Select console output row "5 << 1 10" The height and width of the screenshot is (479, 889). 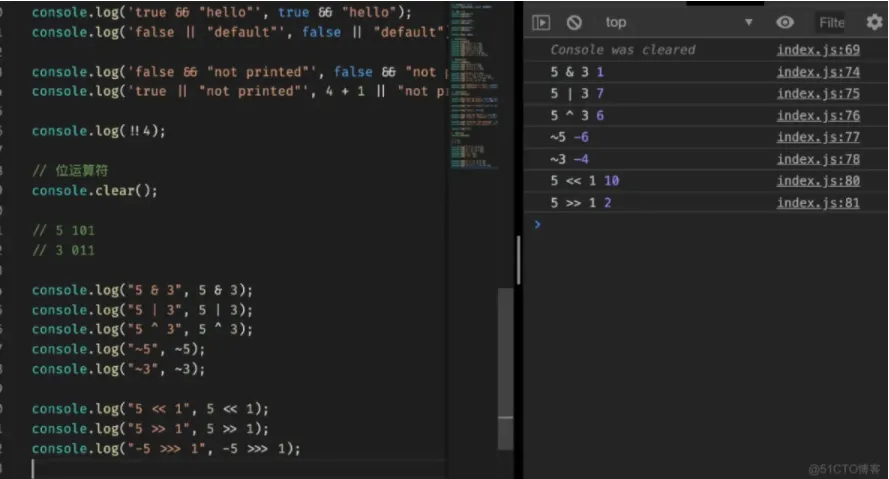pyautogui.click(x=705, y=181)
